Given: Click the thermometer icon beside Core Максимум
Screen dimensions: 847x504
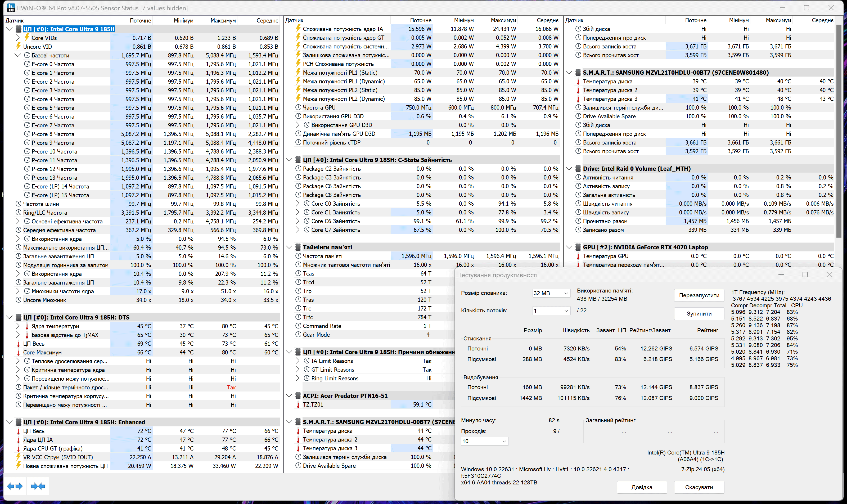Looking at the screenshot, I should [19, 352].
